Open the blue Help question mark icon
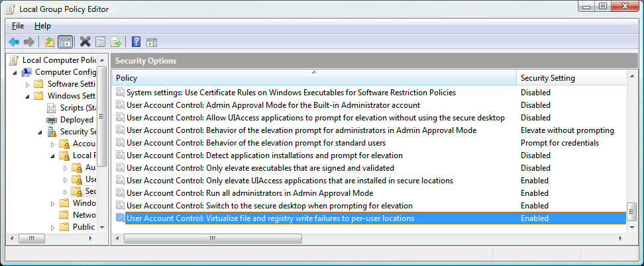Image resolution: width=644 pixels, height=266 pixels. 136,42
